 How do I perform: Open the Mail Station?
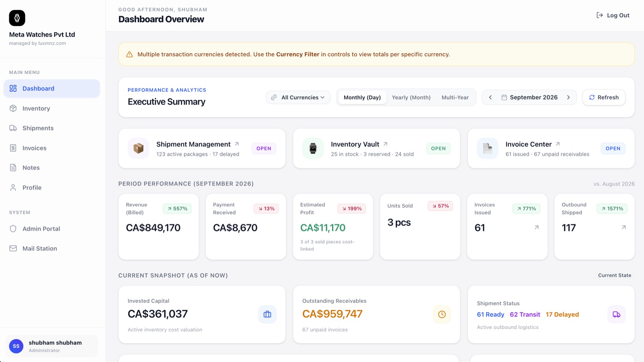click(x=52, y=248)
